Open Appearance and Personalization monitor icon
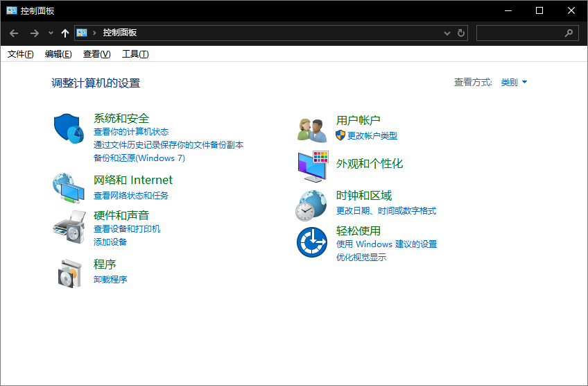The image size is (588, 386). coord(313,167)
